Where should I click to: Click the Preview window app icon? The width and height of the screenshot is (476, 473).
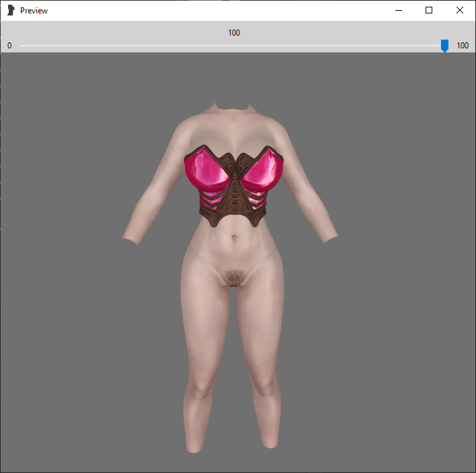click(x=11, y=10)
